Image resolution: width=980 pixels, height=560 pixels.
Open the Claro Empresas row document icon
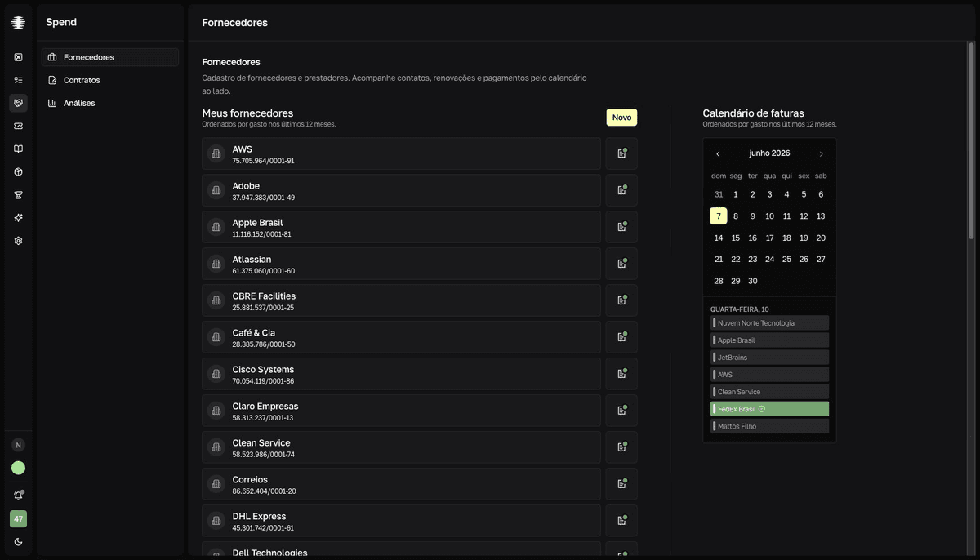pos(621,411)
